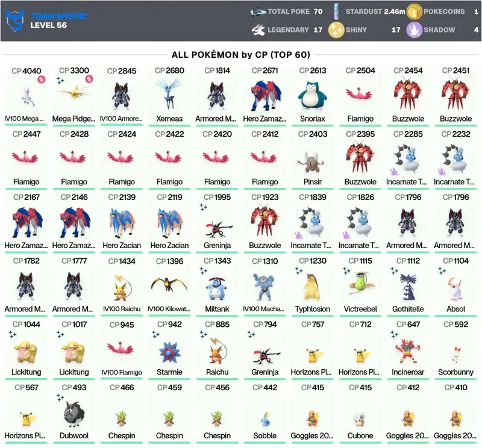Select the Flamigo with CP 2447
Screen dimensions: 482x448
click(26, 158)
